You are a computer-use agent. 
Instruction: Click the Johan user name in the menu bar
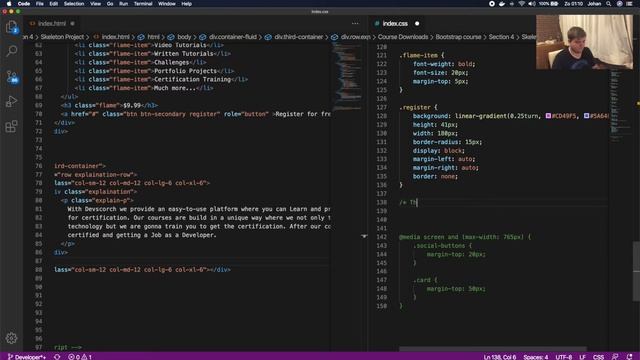point(594,4)
